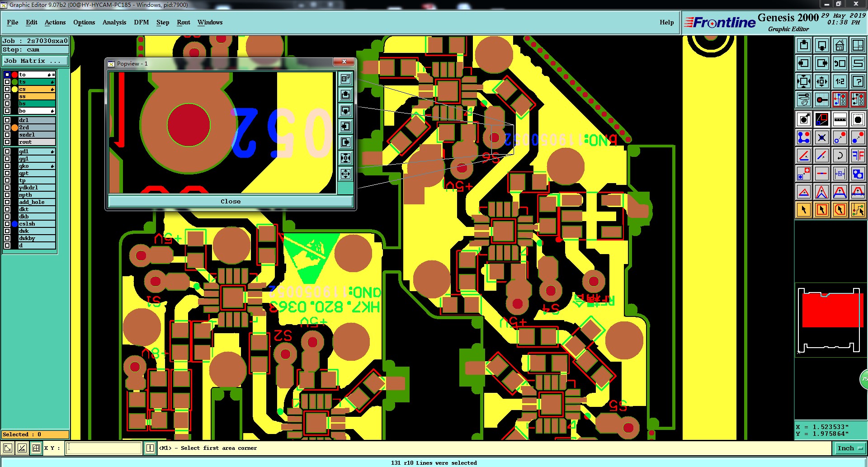Viewport: 868px width, 467px height.
Task: Click the pan right icon in main toolbar
Action: 822,63
